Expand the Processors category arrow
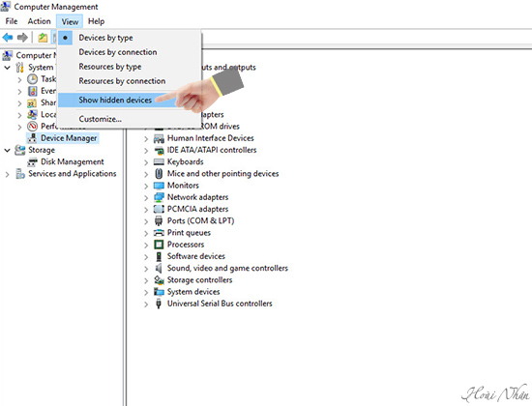The width and height of the screenshot is (532, 406). click(x=146, y=246)
